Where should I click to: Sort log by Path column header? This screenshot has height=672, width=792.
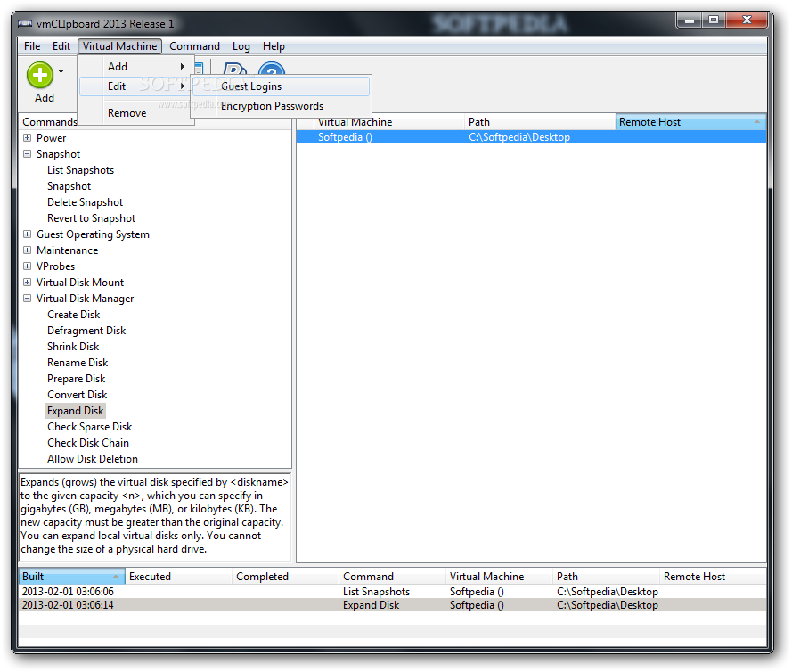pos(606,577)
